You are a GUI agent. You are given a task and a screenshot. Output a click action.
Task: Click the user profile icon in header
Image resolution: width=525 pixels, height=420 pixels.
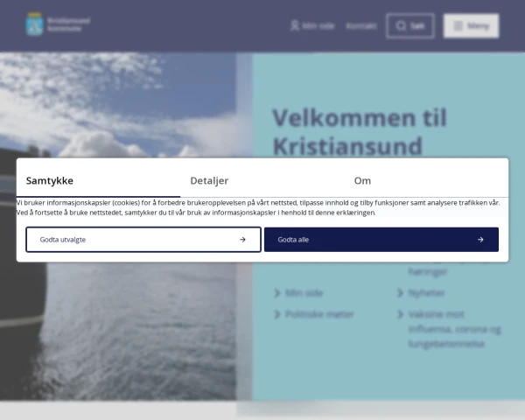295,25
